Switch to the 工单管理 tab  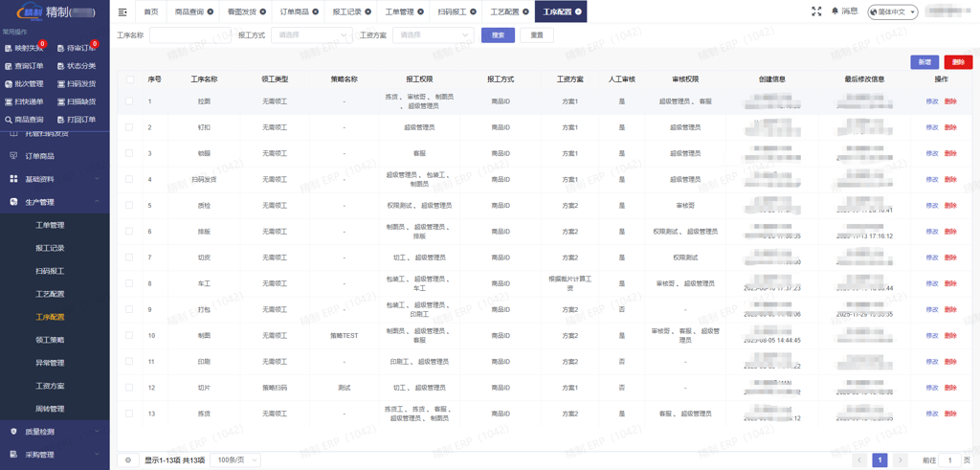(x=398, y=11)
